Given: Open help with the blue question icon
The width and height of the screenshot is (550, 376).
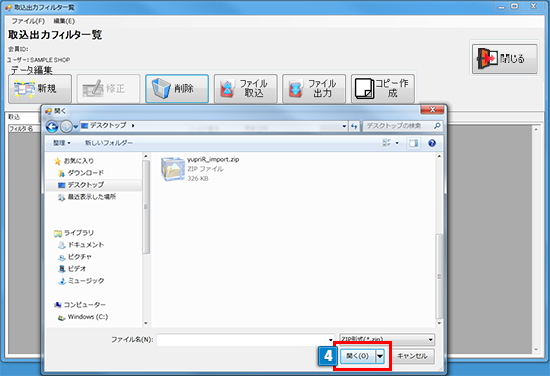Looking at the screenshot, I should click(432, 143).
